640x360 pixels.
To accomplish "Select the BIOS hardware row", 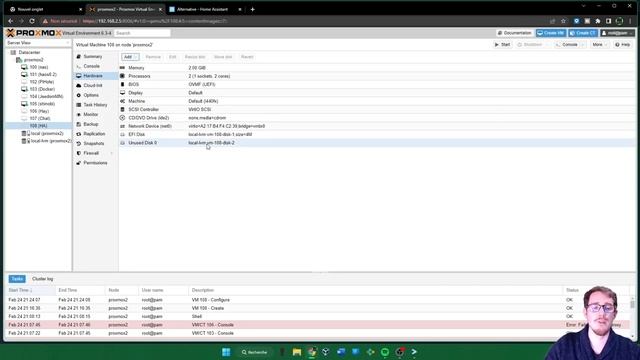I will tap(377, 84).
